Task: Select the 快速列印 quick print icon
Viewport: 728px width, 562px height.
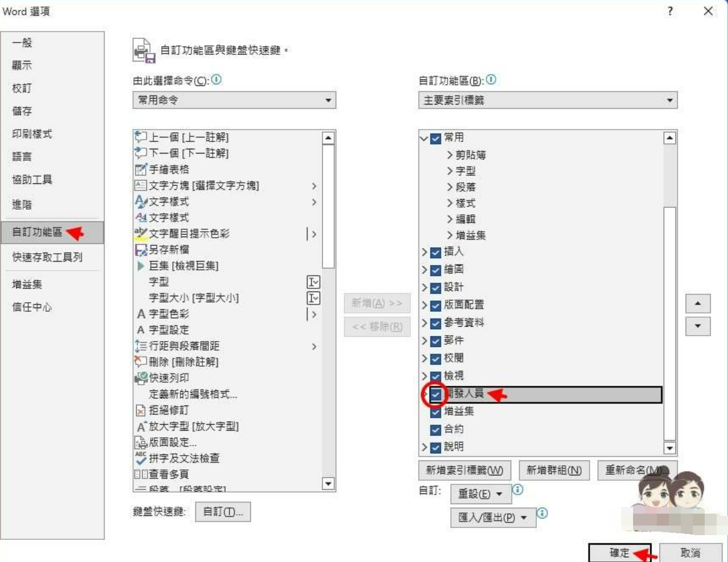Action: (141, 378)
